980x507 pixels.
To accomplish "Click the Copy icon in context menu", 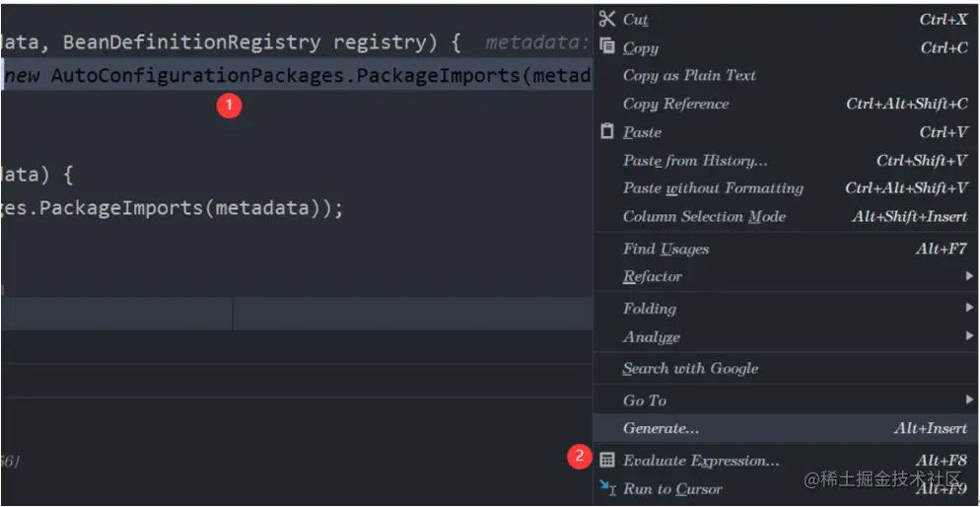I will coord(607,47).
